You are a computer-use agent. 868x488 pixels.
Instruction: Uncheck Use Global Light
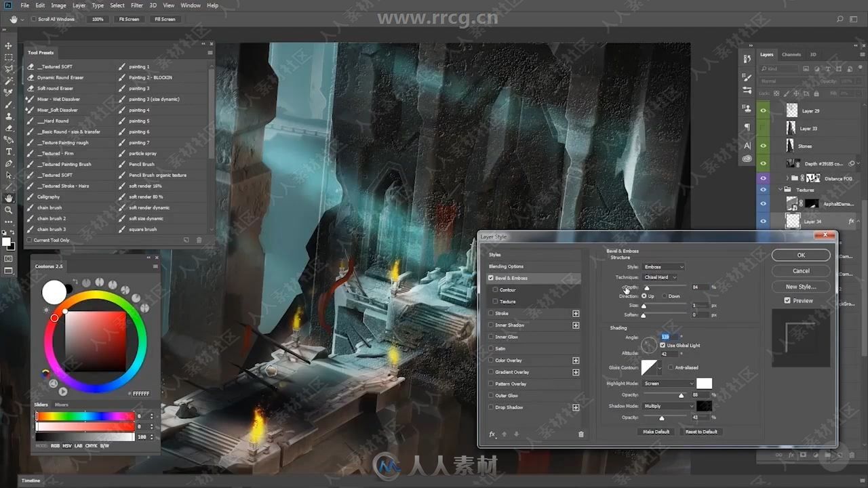(x=663, y=345)
